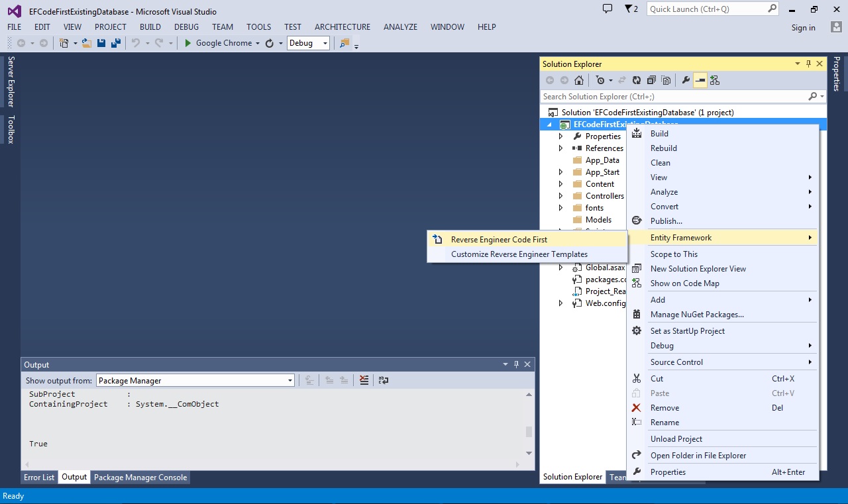Click the Save All toolbar icon
This screenshot has height=504, width=848.
click(115, 43)
